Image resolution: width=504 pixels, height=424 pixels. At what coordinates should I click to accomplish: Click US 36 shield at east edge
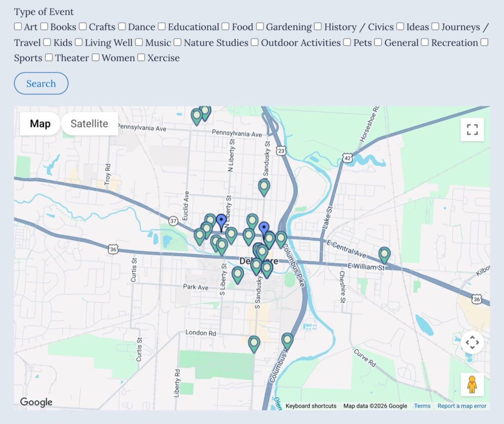(476, 299)
